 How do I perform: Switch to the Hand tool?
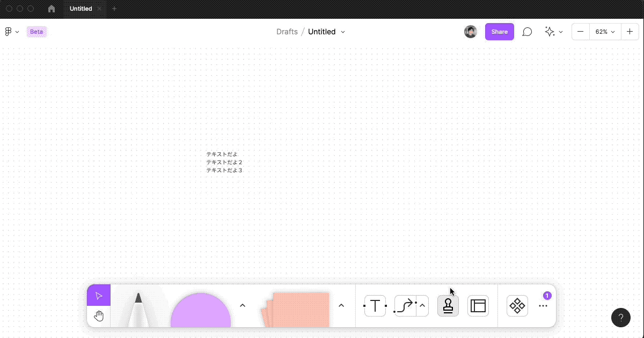coord(99,316)
